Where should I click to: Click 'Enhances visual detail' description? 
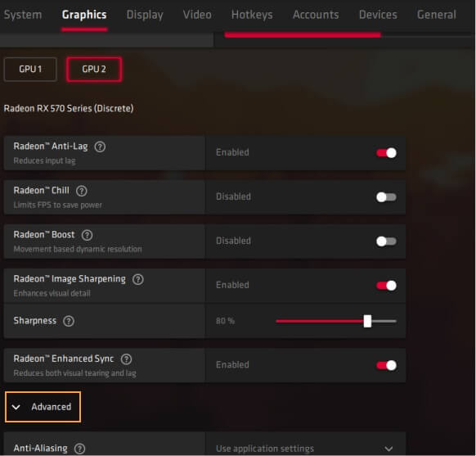[52, 293]
